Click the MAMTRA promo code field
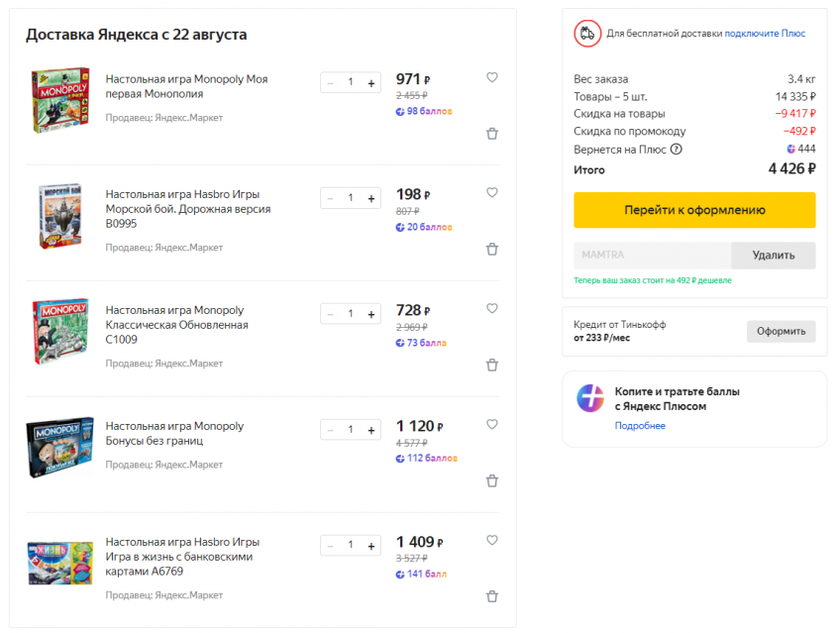840x633 pixels. [653, 256]
